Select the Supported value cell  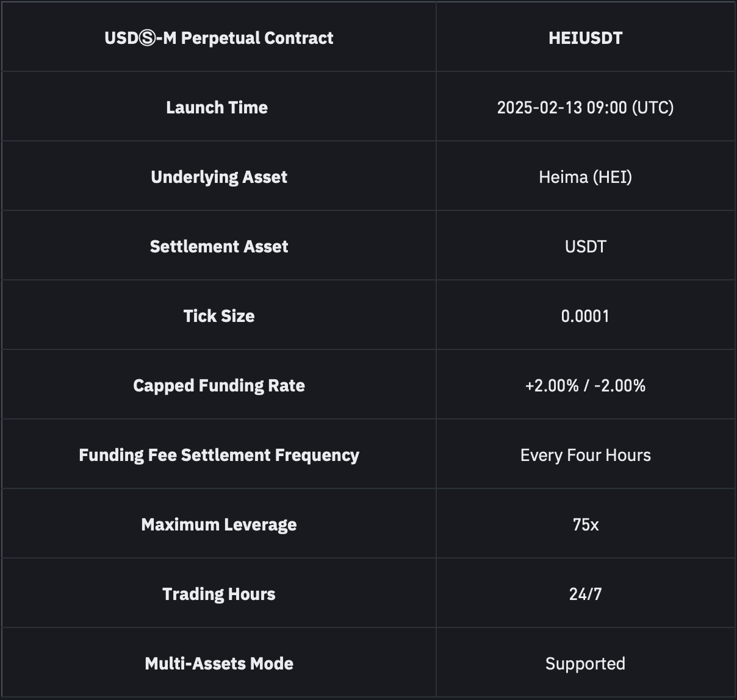pos(585,663)
